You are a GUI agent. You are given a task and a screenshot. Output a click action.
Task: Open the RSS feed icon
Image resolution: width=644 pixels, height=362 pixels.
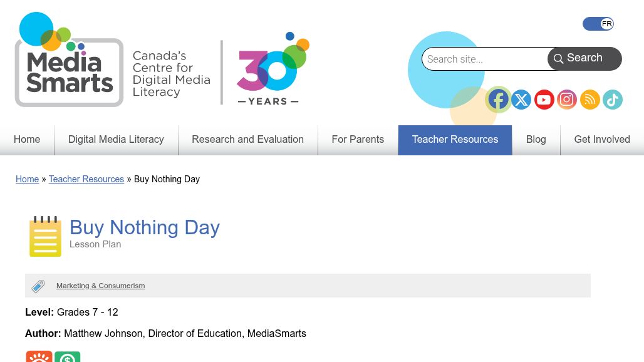[589, 100]
